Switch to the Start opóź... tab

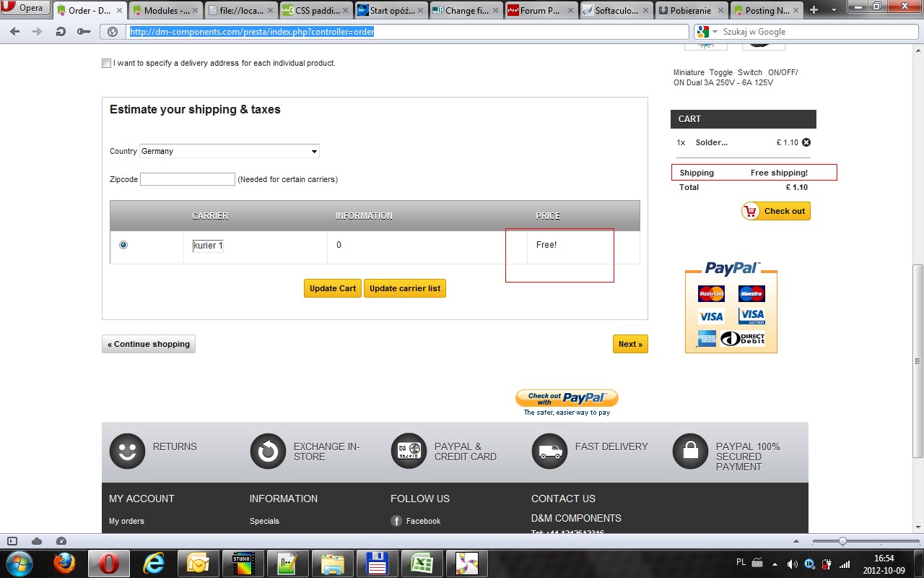(392, 11)
